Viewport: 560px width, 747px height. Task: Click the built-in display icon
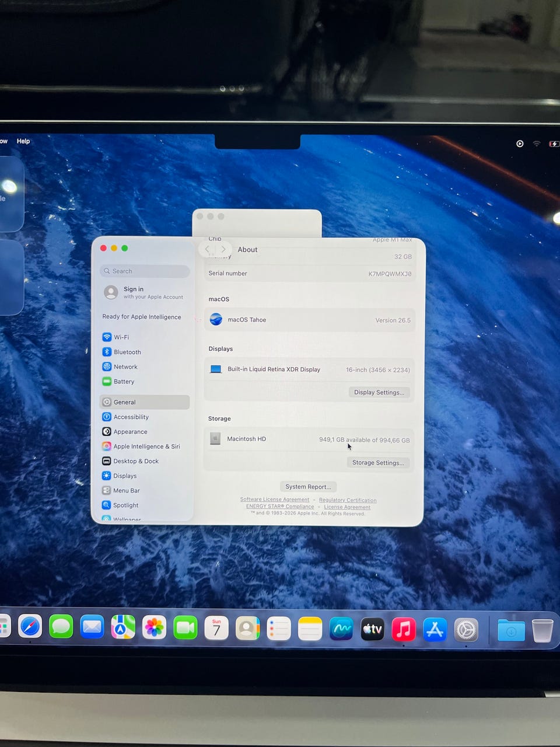216,369
